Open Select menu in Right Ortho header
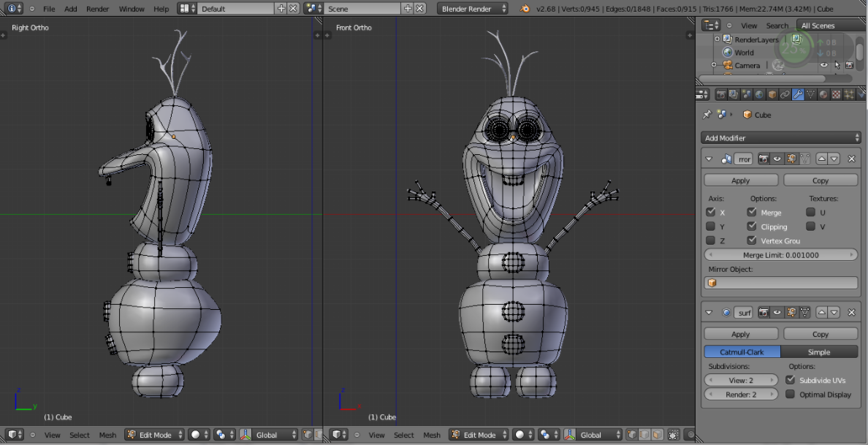 [80, 435]
